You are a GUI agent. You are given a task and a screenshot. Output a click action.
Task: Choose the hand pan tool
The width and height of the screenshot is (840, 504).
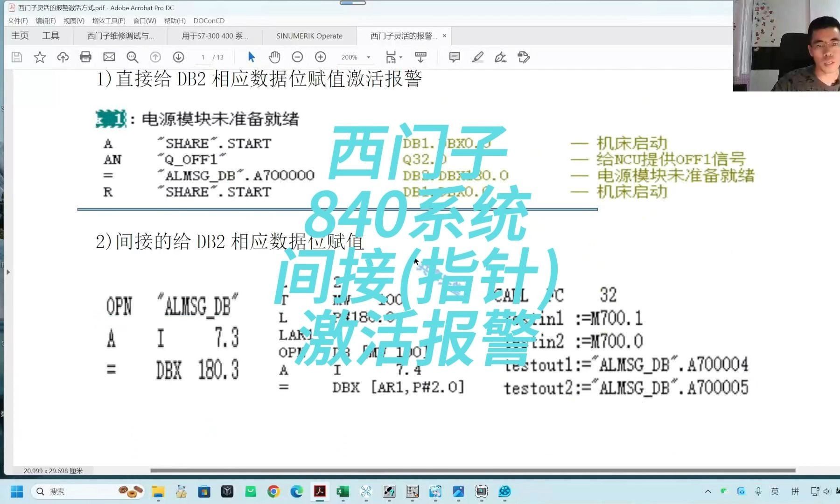pos(274,57)
